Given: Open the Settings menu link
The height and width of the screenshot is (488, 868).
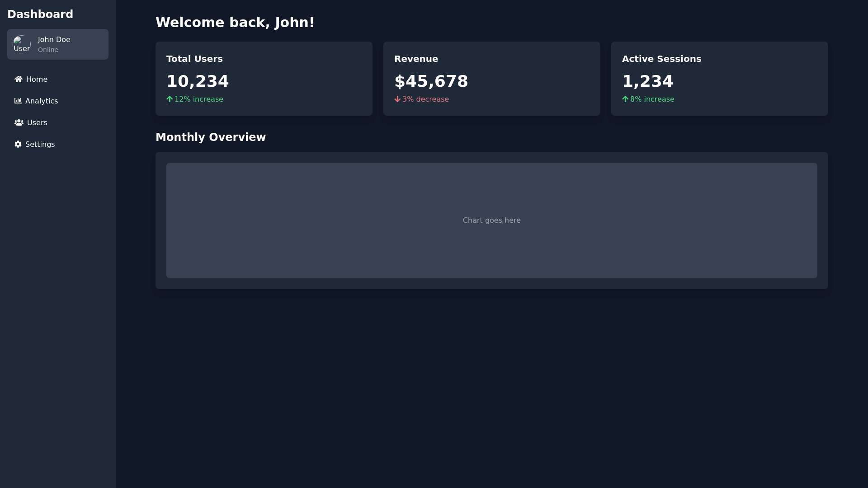Looking at the screenshot, I should [40, 144].
